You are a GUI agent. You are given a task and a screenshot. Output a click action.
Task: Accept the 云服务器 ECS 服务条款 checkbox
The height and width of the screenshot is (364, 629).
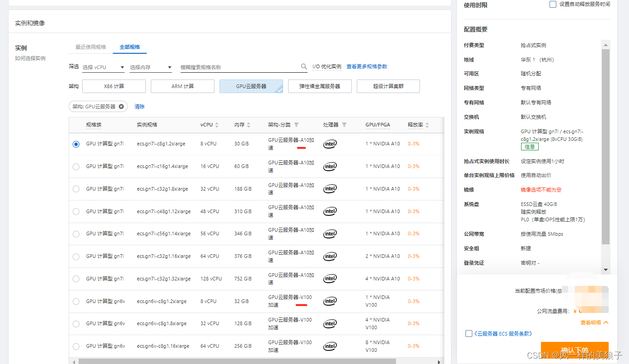[469, 333]
